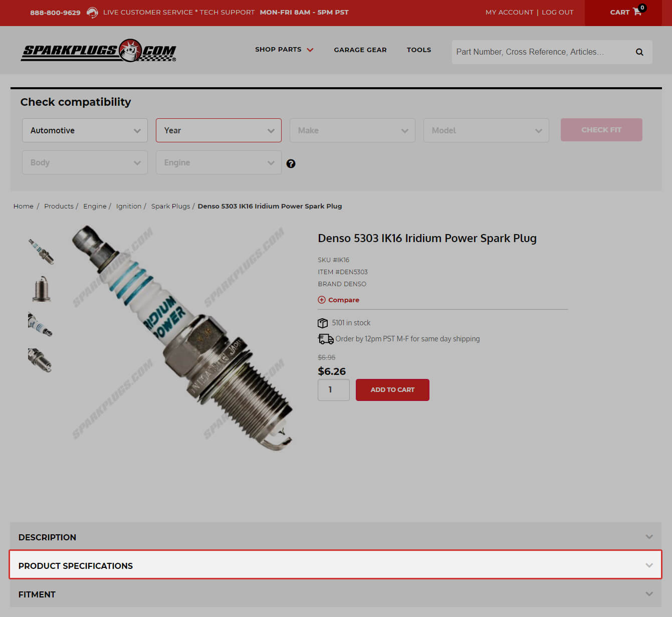672x617 pixels.
Task: Open the shopping cart icon
Action: click(637, 12)
